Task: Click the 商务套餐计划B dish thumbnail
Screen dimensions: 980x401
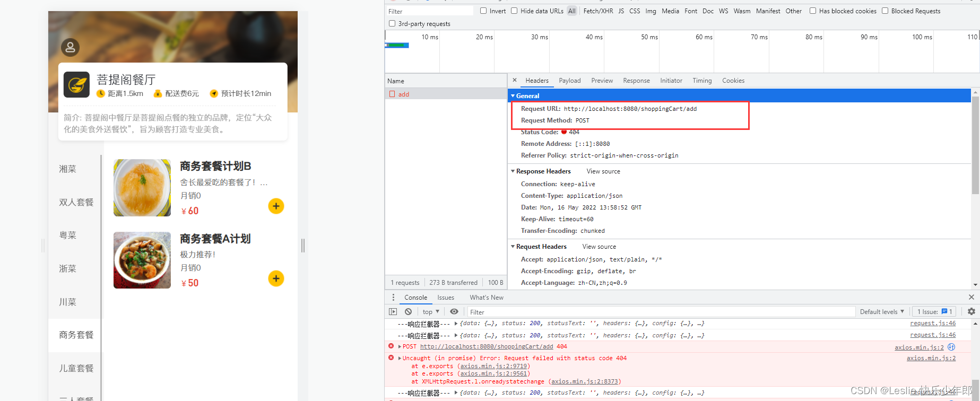Action: (142, 188)
